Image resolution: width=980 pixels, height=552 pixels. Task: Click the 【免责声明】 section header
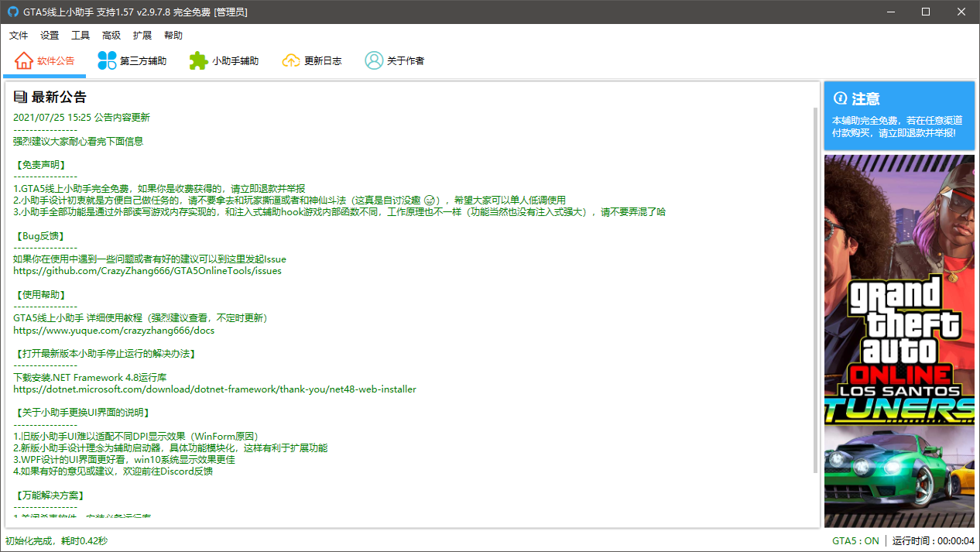tap(40, 165)
